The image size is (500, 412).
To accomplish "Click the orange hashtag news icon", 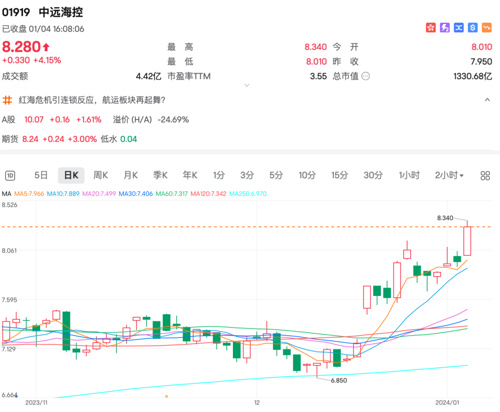I will click(7, 100).
